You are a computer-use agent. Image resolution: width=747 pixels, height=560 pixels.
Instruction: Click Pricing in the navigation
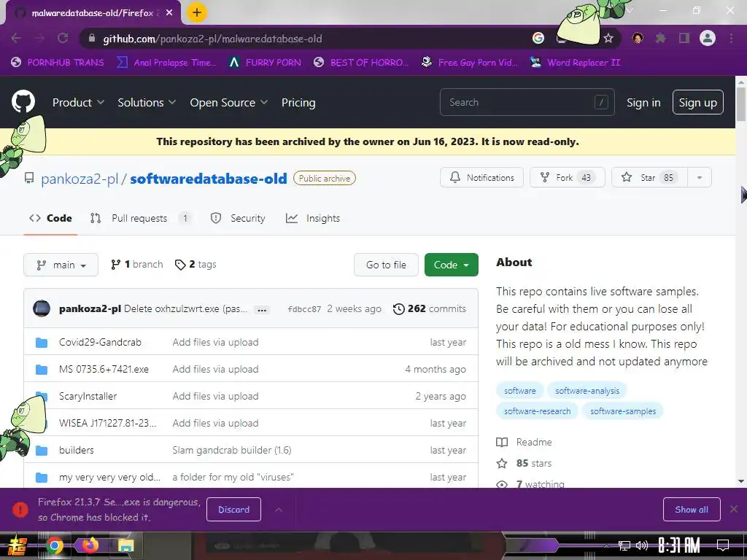298,102
